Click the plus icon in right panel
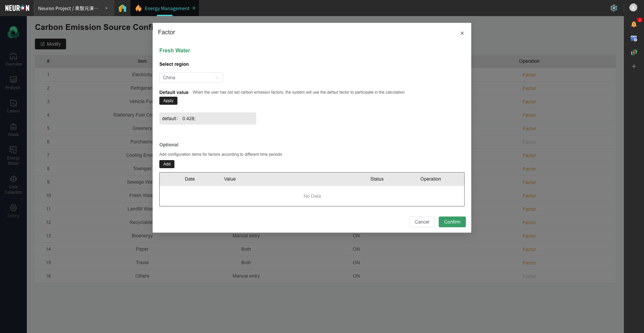 [634, 66]
